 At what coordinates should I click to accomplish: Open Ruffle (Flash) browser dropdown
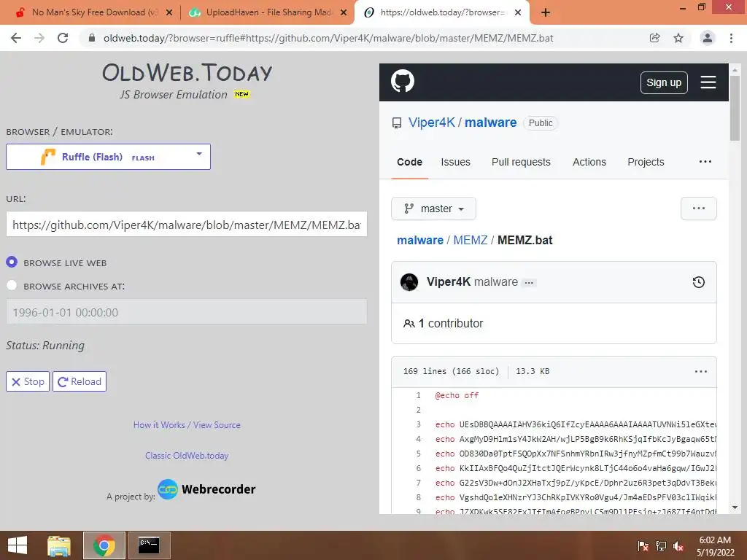point(108,157)
